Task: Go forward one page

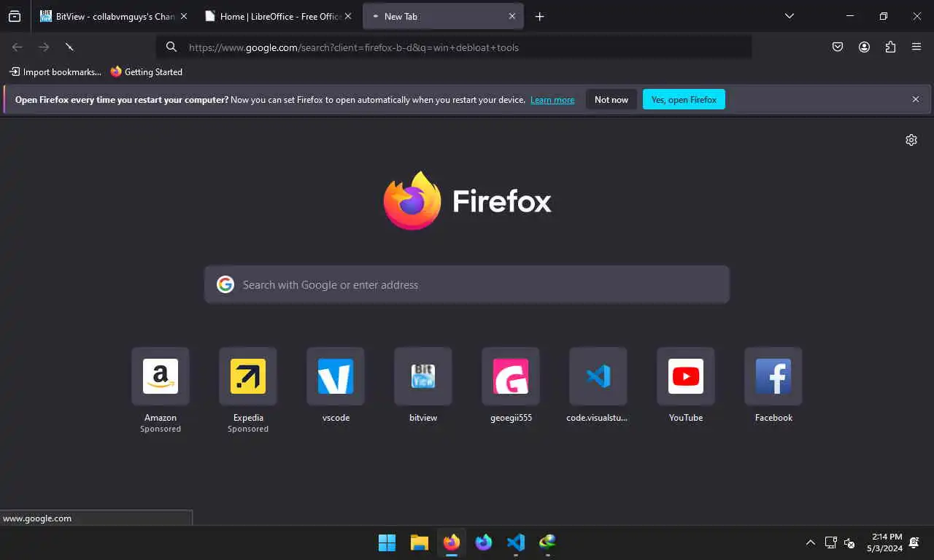Action: click(x=44, y=47)
